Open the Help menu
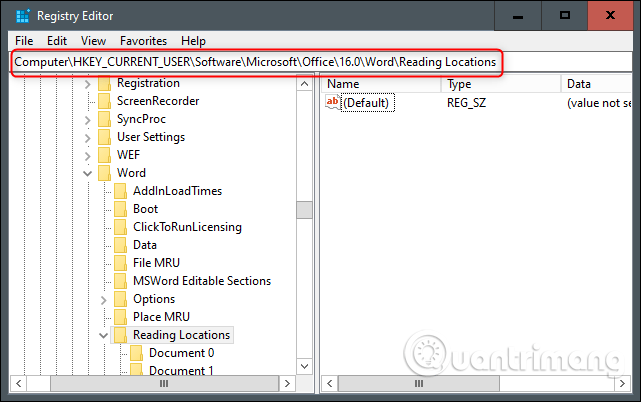 (193, 41)
